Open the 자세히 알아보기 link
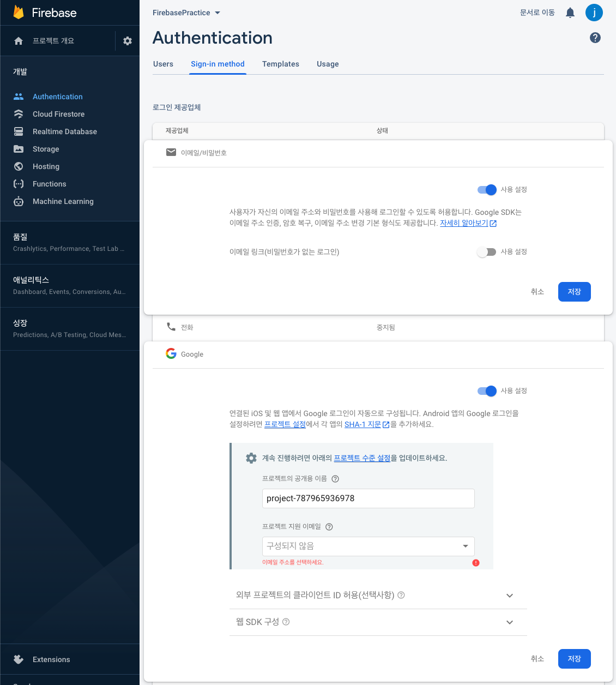 [x=468, y=223]
